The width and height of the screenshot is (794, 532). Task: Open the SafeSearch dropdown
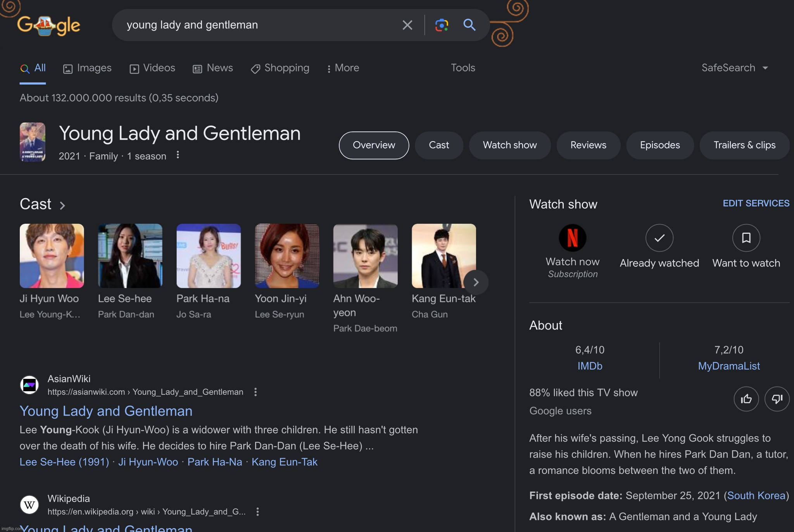point(735,68)
